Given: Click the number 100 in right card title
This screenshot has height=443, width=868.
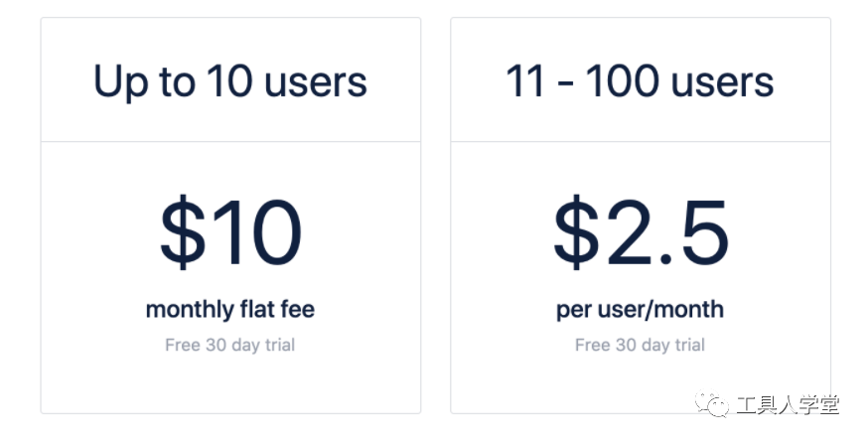Looking at the screenshot, I should click(x=623, y=80).
